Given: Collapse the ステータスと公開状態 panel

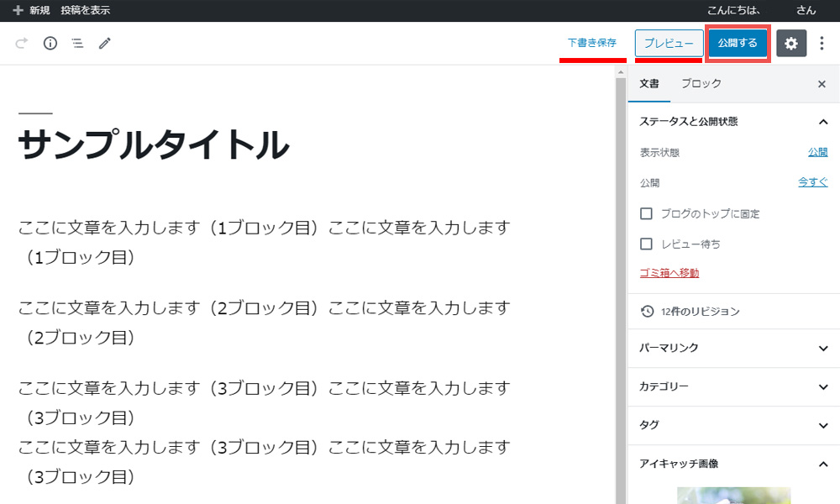Looking at the screenshot, I should point(733,122).
